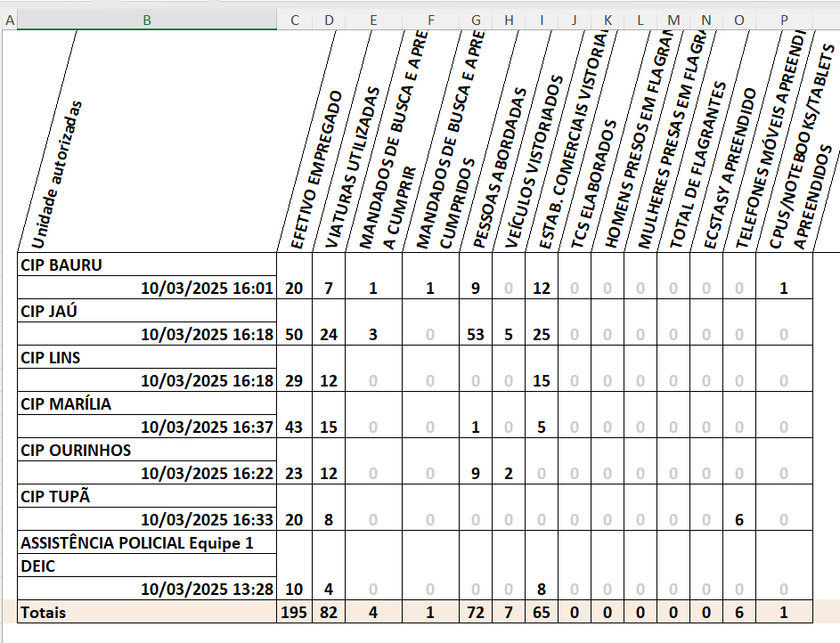Click CIP TUPÃ telefones apreendidos value 6
The height and width of the screenshot is (643, 840).
(739, 519)
